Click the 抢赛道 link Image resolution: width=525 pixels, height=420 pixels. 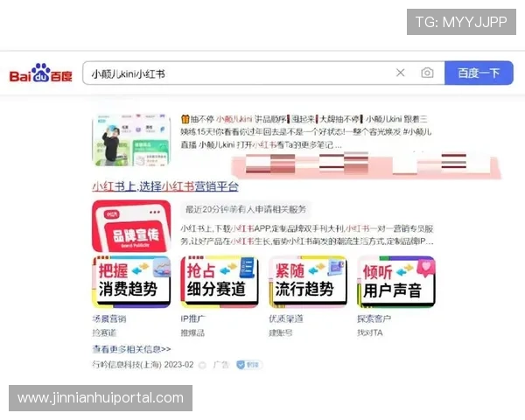point(104,332)
